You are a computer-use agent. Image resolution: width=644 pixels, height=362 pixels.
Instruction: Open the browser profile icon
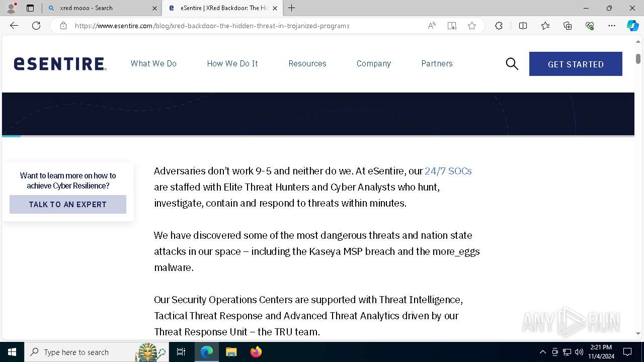coord(11,8)
